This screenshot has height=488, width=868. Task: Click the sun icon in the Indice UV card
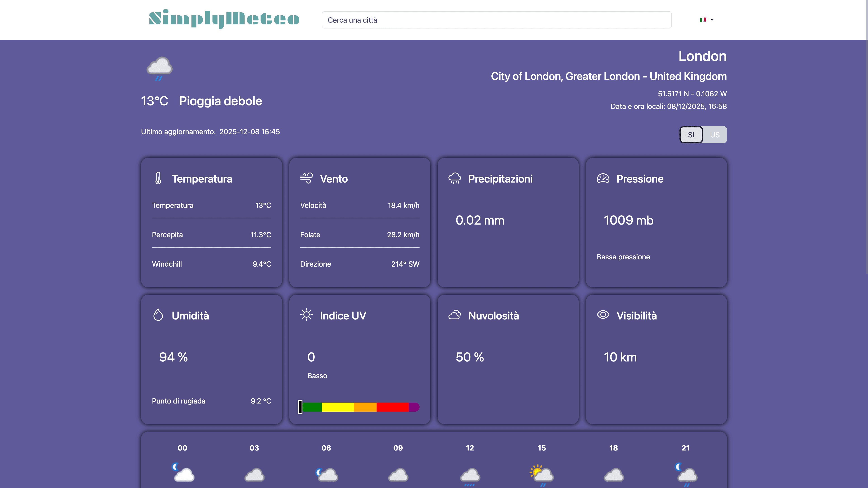pos(306,315)
